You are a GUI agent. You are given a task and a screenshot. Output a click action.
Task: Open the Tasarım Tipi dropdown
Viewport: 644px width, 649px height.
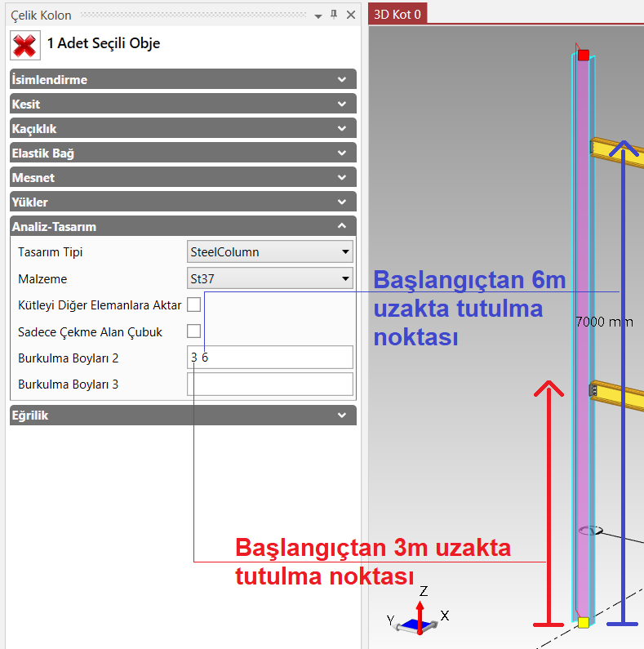pyautogui.click(x=270, y=251)
